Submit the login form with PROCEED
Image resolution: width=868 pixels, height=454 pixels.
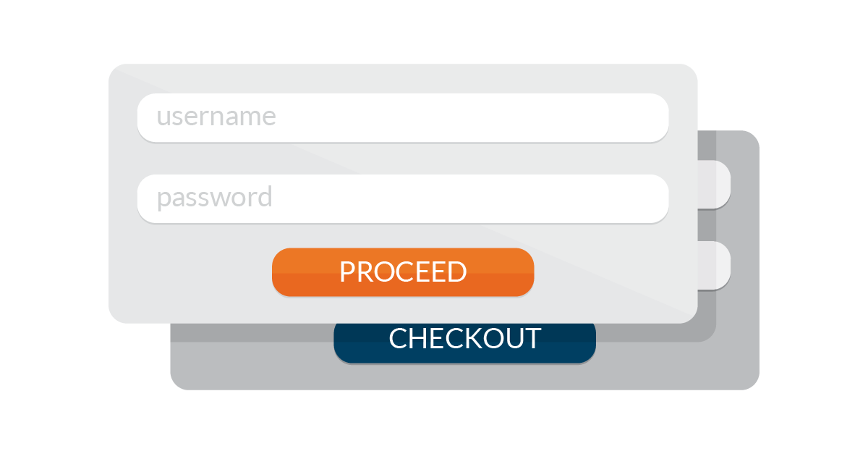tap(403, 272)
